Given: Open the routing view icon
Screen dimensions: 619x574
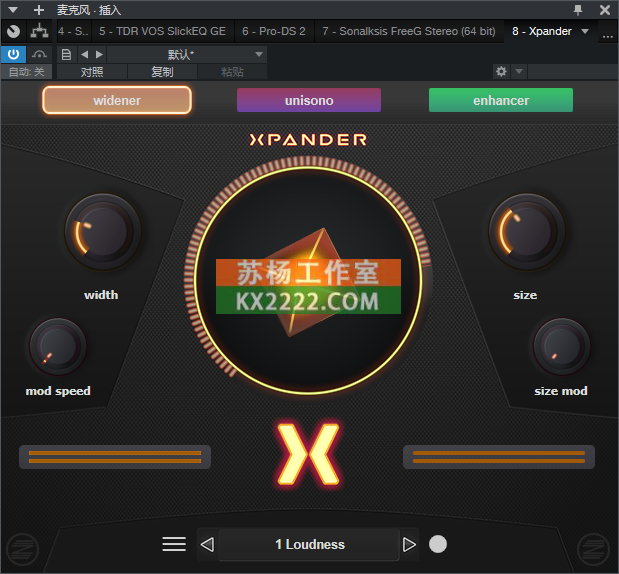Looking at the screenshot, I should pos(39,31).
